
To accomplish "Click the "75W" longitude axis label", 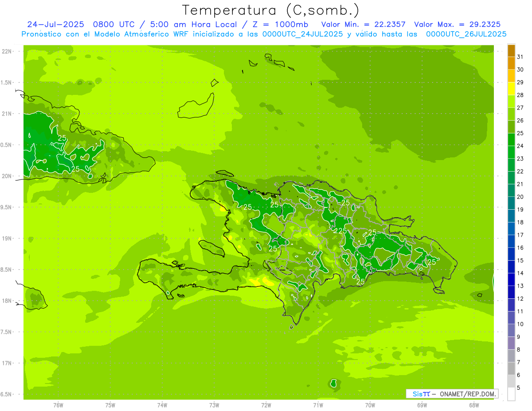I will [x=110, y=405].
